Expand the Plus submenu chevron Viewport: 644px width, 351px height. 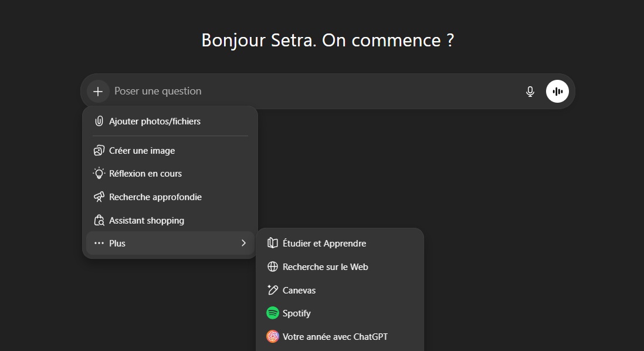tap(243, 243)
